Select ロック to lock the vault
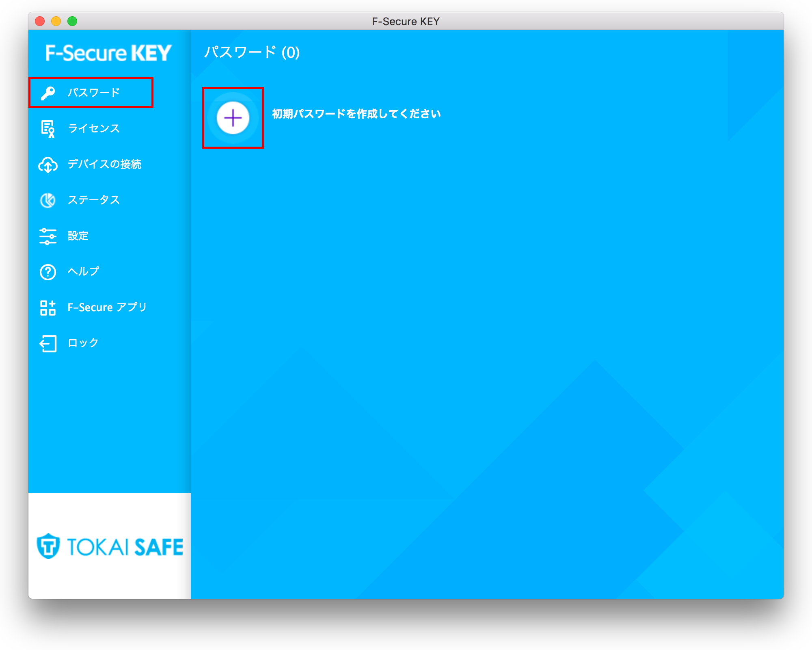 click(x=83, y=343)
